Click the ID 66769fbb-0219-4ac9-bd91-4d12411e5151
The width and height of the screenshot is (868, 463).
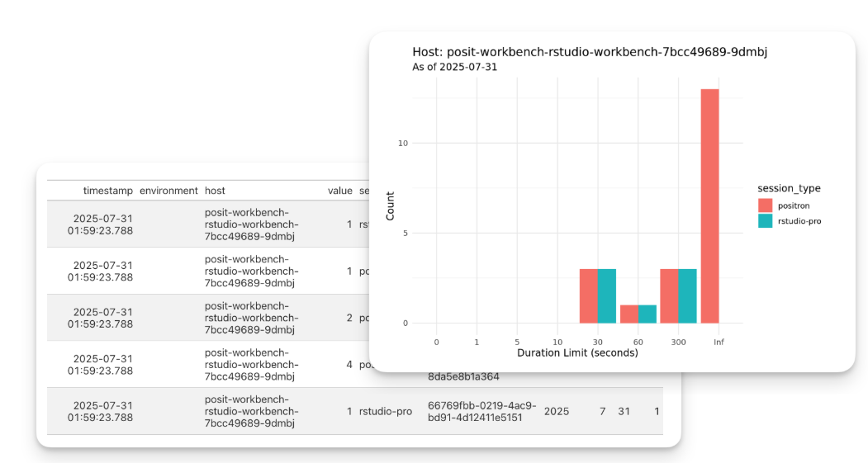pyautogui.click(x=481, y=412)
